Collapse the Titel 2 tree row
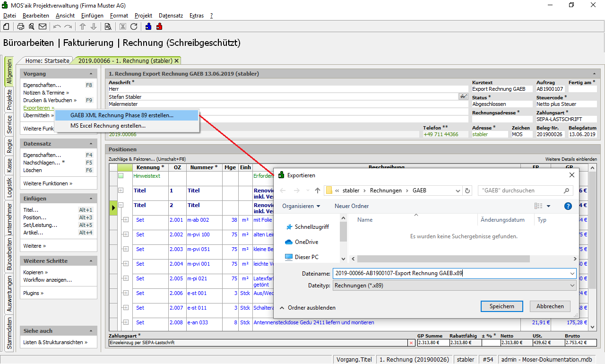This screenshot has height=364, width=605. pos(121,205)
